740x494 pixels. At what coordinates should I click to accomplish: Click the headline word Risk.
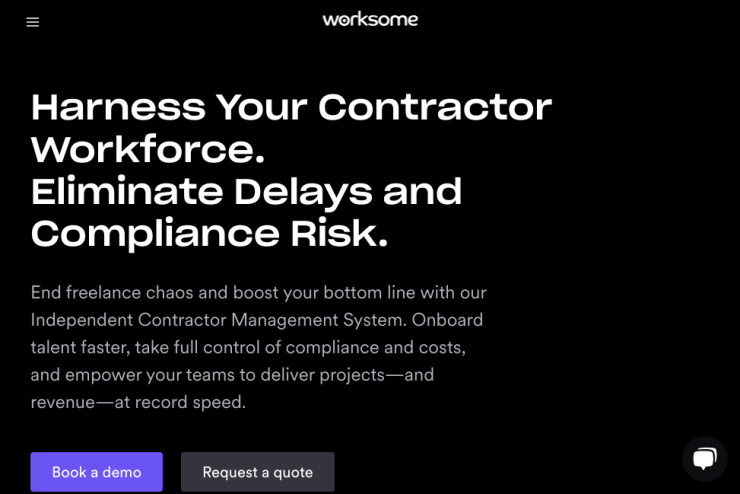click(339, 234)
